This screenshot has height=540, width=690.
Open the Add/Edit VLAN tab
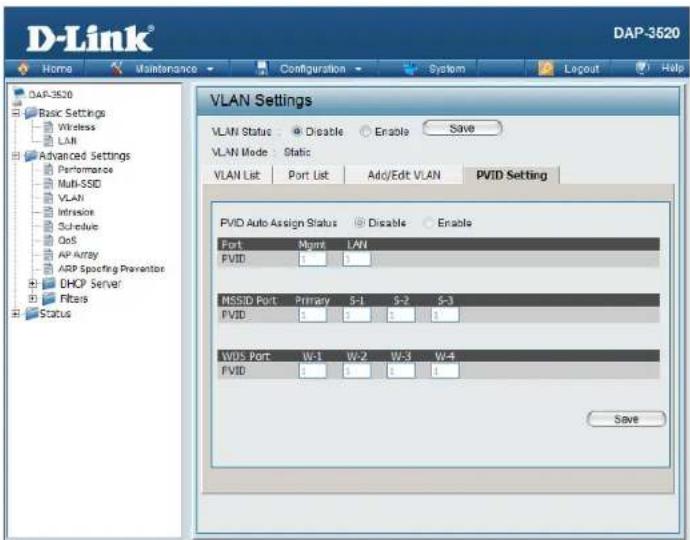[404, 175]
